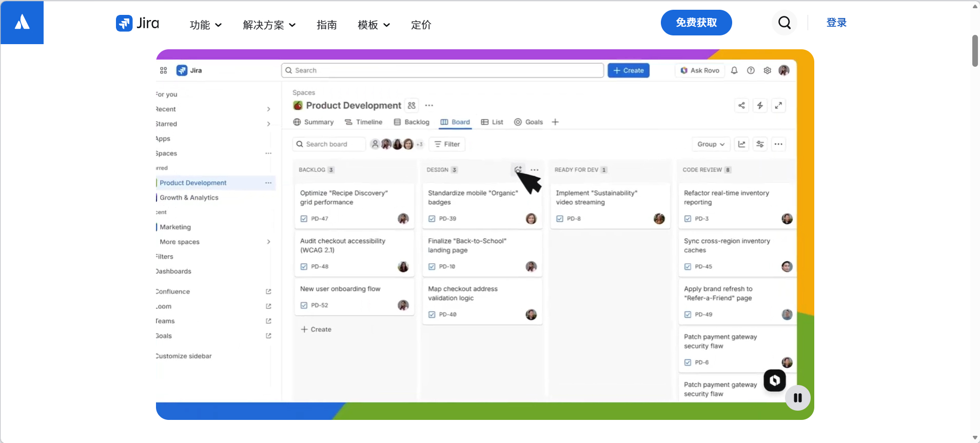
Task: Switch to the Timeline tab
Action: [x=364, y=122]
